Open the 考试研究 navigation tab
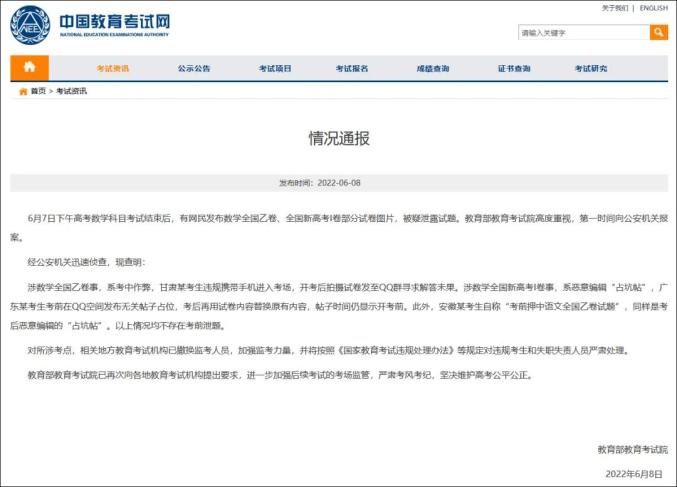Screen dimensions: 677x487 pyautogui.click(x=591, y=68)
